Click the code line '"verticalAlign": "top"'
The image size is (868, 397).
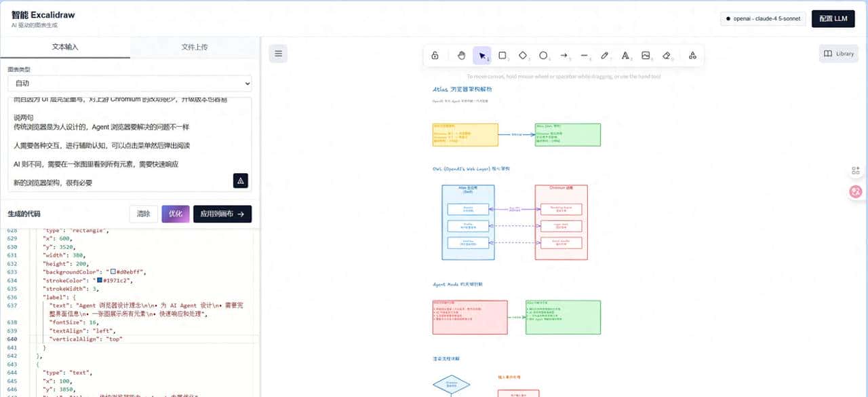click(x=85, y=339)
